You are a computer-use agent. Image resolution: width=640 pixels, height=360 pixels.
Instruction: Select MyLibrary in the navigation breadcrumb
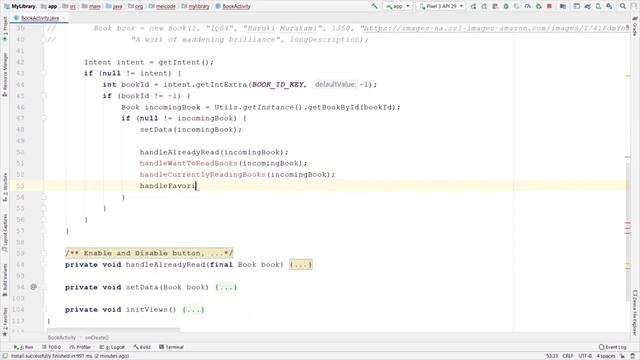tap(20, 6)
